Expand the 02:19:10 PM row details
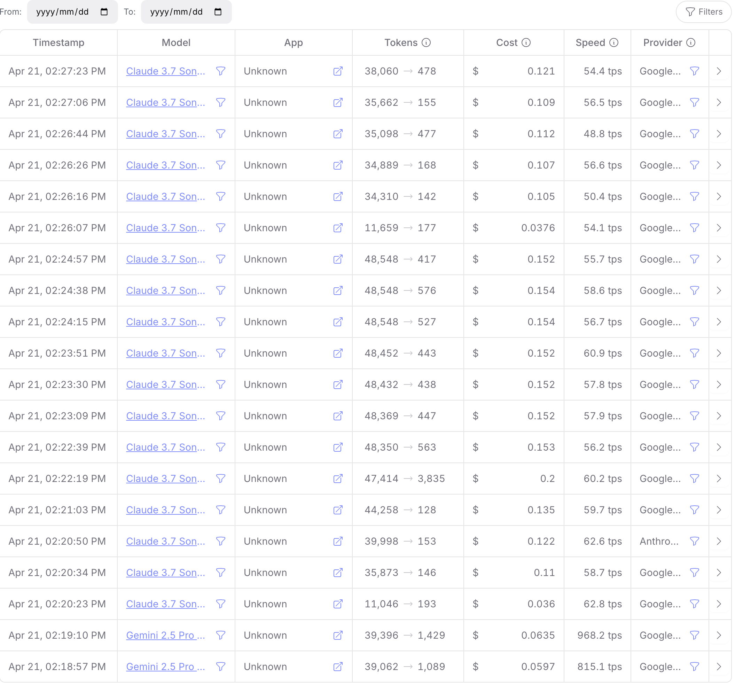 click(x=719, y=636)
